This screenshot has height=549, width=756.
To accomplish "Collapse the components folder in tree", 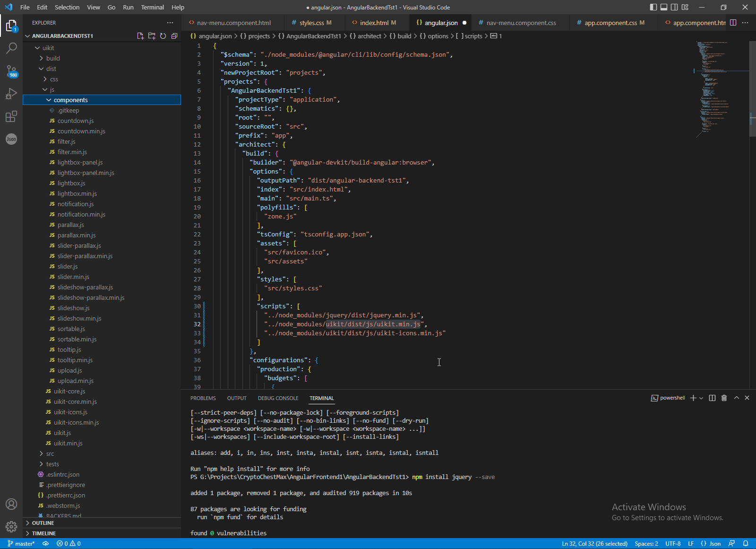I will tap(49, 100).
